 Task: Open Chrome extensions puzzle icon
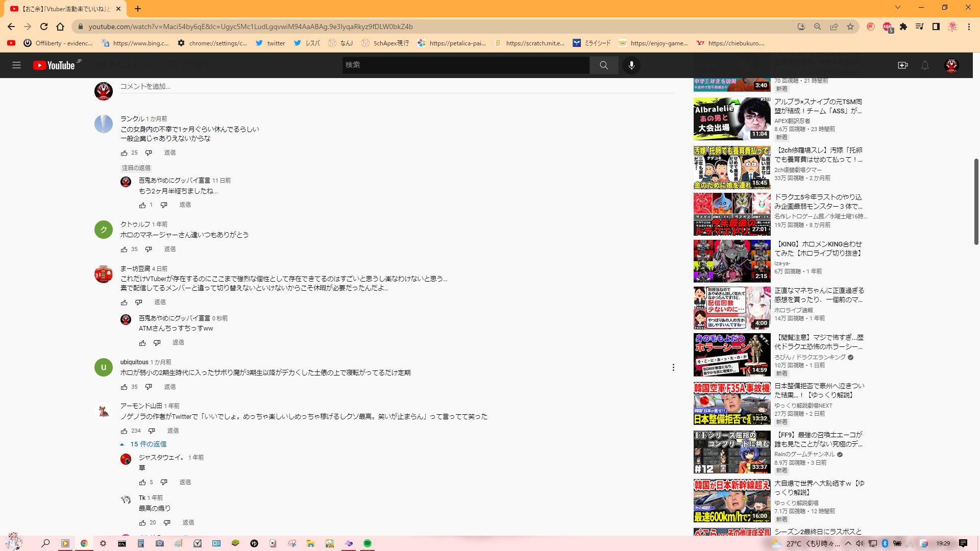point(903,27)
